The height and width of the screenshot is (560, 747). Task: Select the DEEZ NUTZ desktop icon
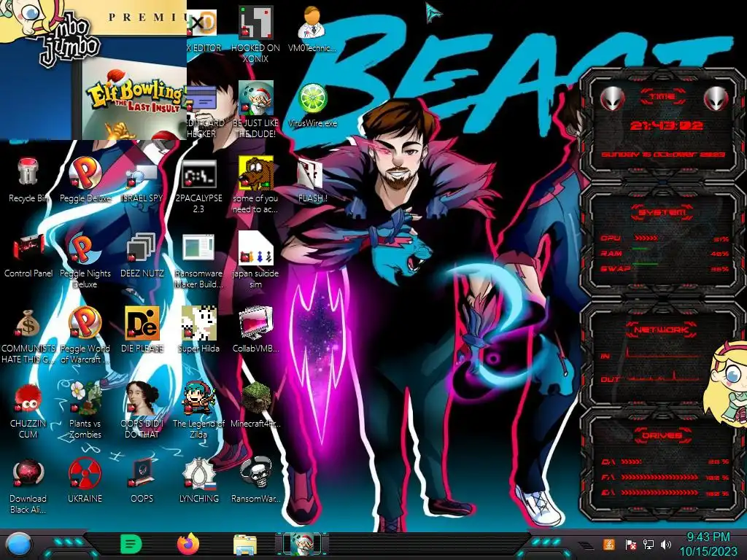tap(142, 256)
